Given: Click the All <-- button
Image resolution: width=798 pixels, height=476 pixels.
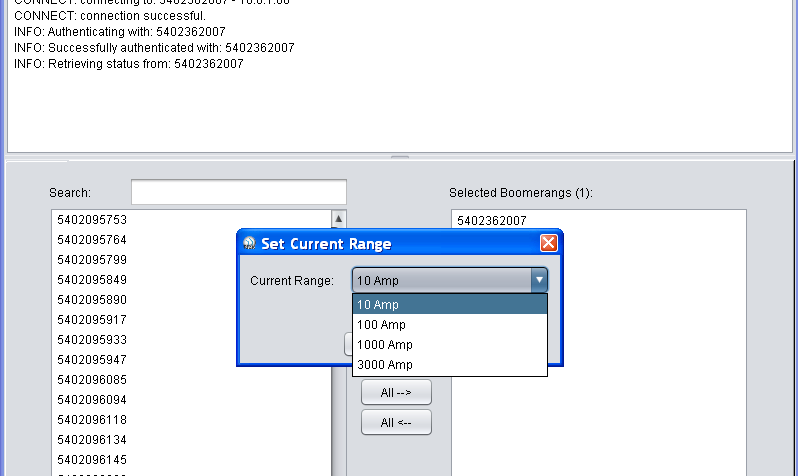Looking at the screenshot, I should point(396,423).
